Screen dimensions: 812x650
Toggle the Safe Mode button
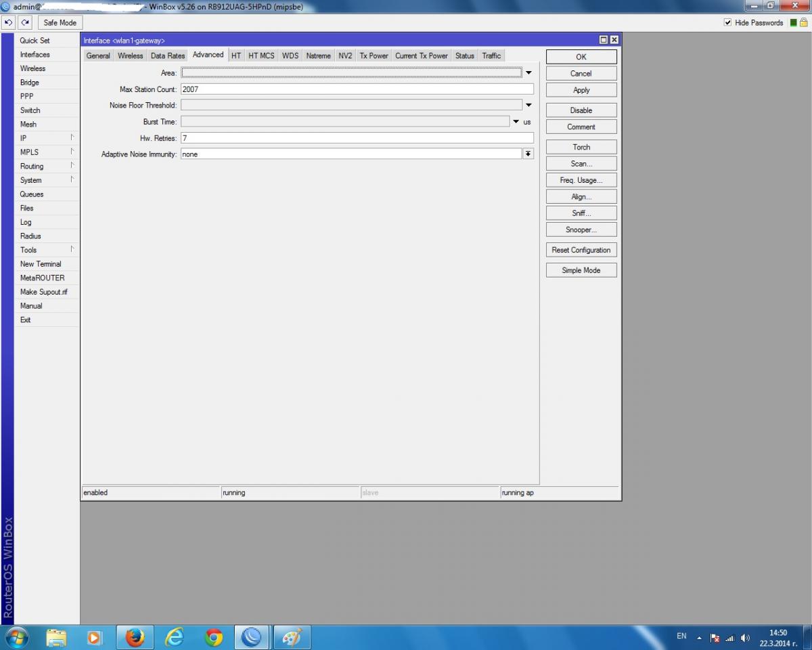coord(60,22)
